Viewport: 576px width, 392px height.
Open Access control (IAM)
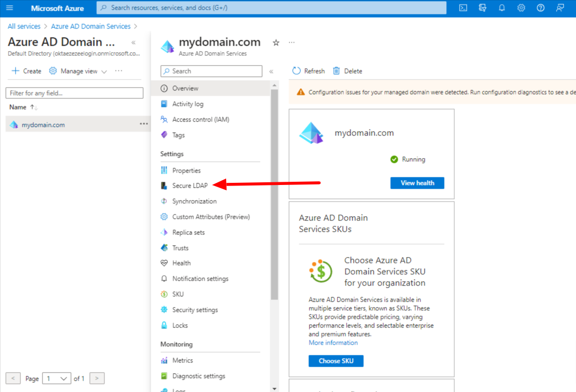[201, 119]
